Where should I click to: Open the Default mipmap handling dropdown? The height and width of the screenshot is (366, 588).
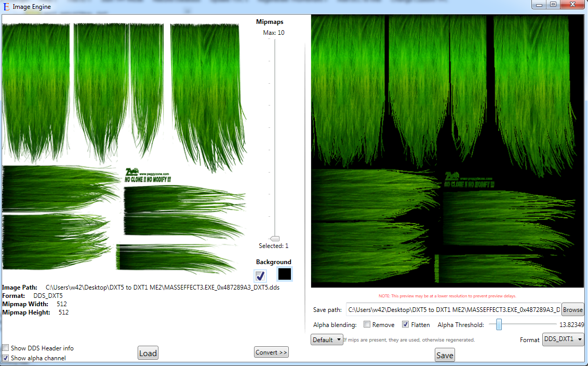coord(327,339)
